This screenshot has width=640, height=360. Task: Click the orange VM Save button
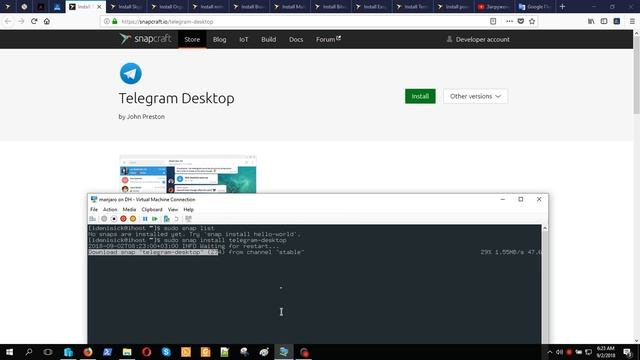133,219
